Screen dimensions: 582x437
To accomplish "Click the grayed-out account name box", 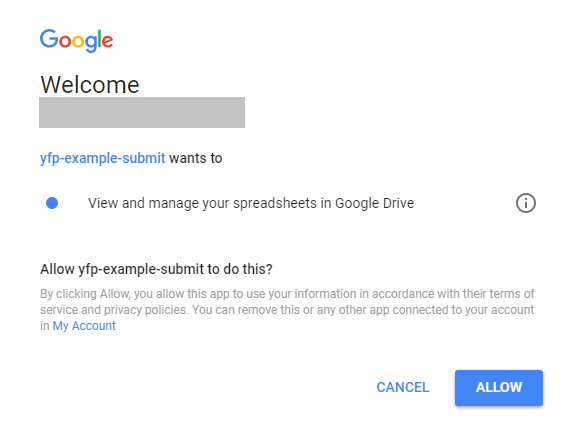I will 142,112.
